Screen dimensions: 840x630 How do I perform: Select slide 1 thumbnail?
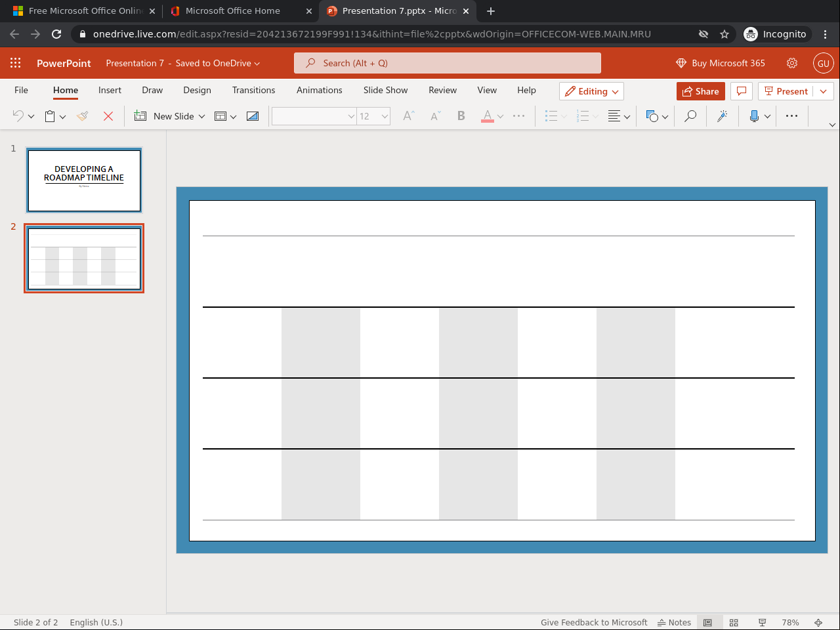(84, 180)
